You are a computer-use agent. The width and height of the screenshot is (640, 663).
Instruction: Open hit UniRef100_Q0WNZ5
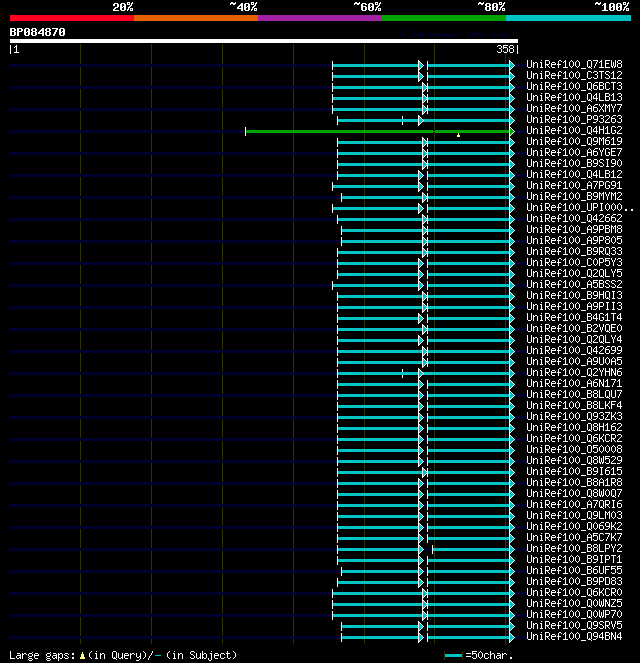(574, 603)
